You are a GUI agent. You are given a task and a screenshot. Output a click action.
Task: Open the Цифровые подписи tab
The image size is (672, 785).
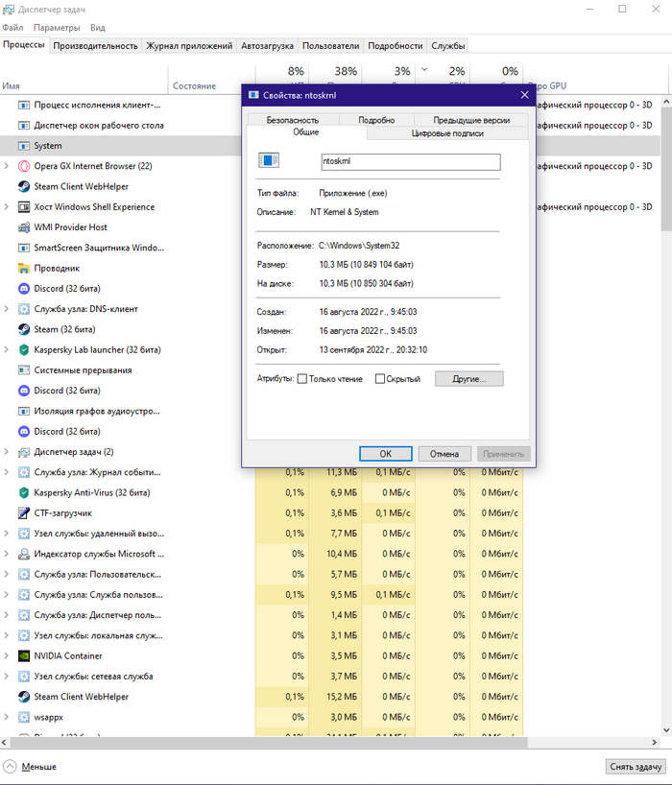point(447,133)
